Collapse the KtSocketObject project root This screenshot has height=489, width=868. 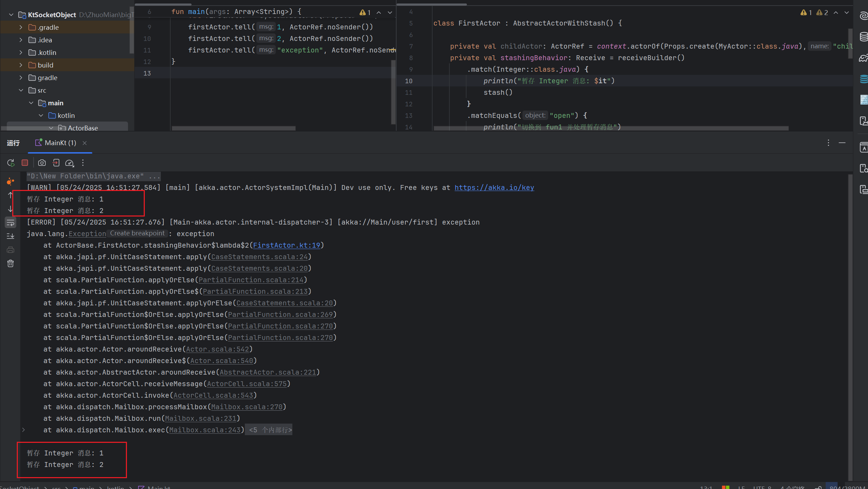[x=11, y=15]
